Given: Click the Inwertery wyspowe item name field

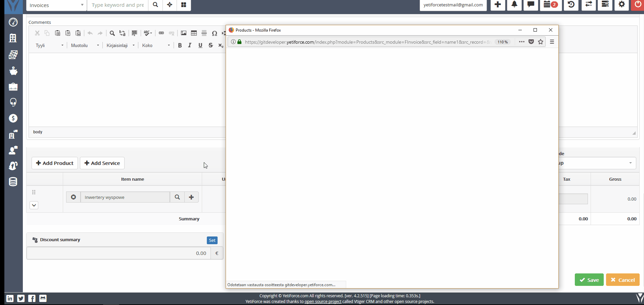Looking at the screenshot, I should point(125,197).
